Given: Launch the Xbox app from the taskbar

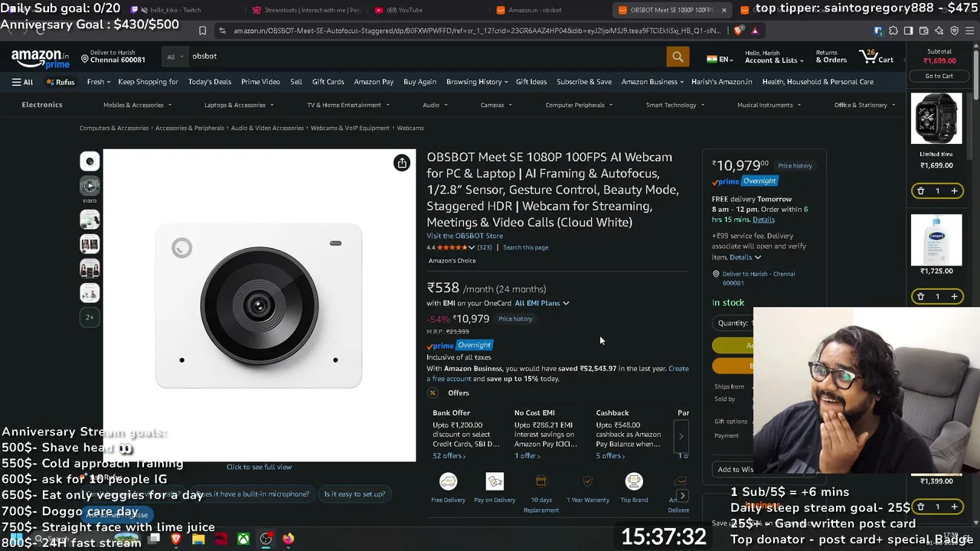Looking at the screenshot, I should click(x=243, y=539).
